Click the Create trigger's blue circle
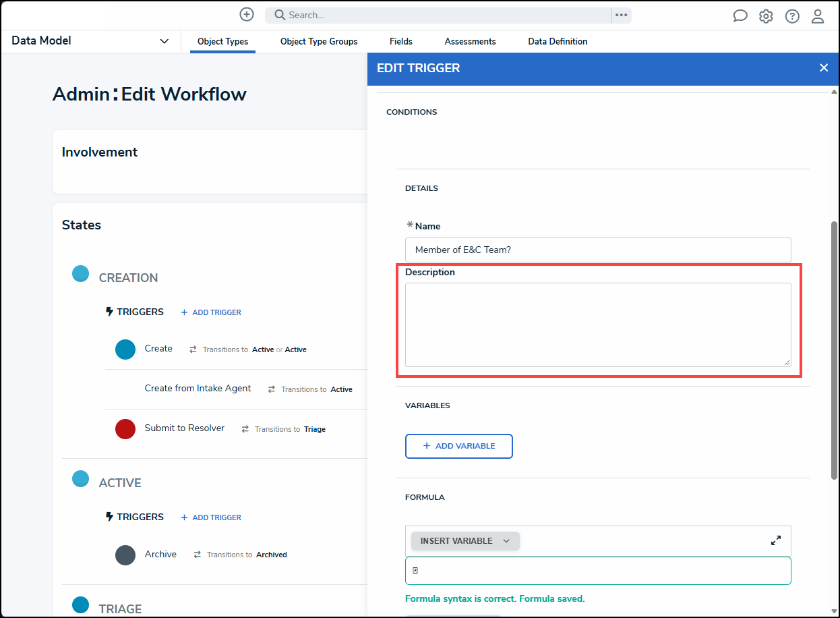Image resolution: width=840 pixels, height=618 pixels. pyautogui.click(x=125, y=349)
